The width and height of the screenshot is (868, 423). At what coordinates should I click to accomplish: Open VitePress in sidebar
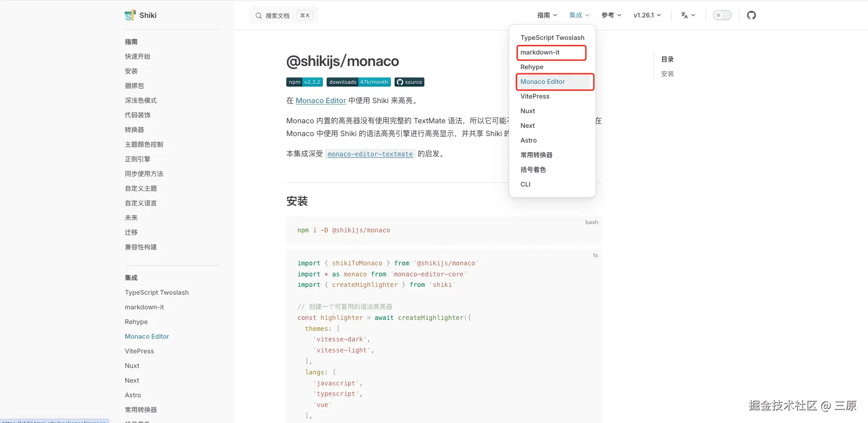(139, 351)
